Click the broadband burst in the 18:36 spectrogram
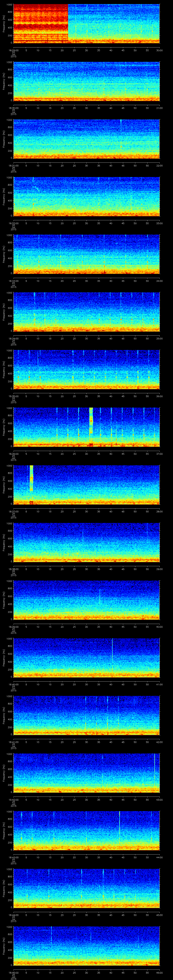 click(x=91, y=421)
